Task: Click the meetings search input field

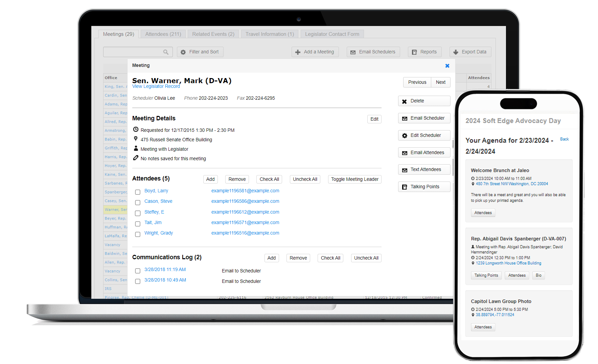Action: (133, 52)
